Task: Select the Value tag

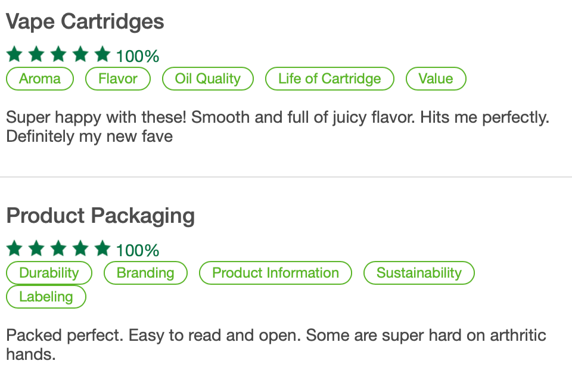Action: coord(436,79)
